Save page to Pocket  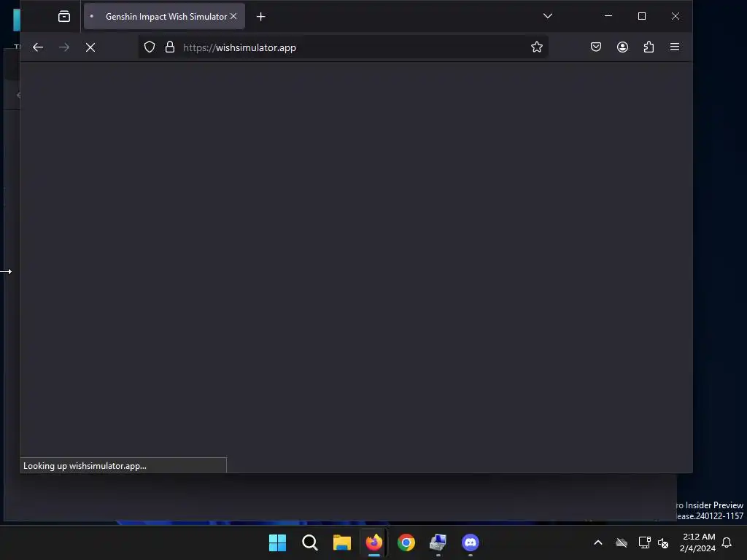pos(595,47)
